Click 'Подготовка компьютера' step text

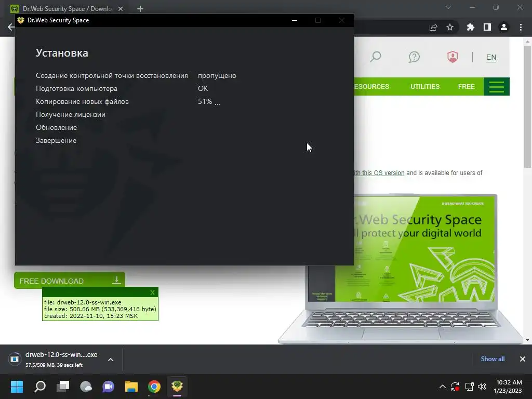[x=77, y=88]
